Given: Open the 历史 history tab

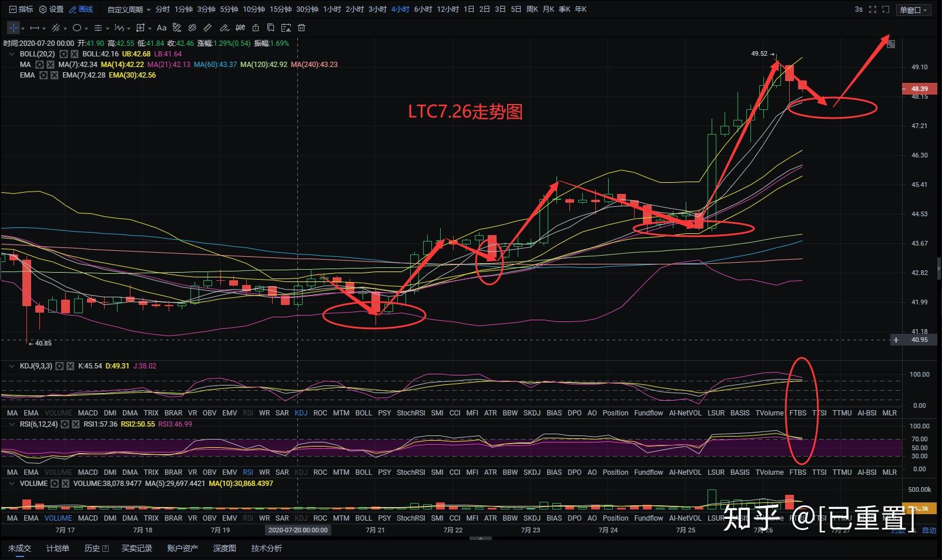Looking at the screenshot, I should [96, 548].
